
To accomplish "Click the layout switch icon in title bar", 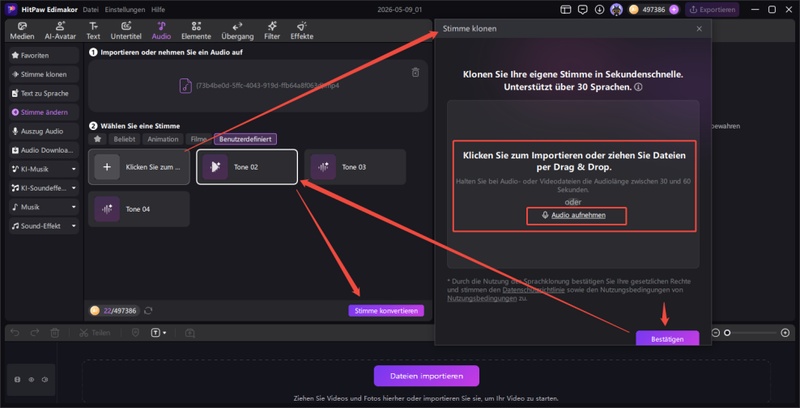I will click(x=565, y=10).
